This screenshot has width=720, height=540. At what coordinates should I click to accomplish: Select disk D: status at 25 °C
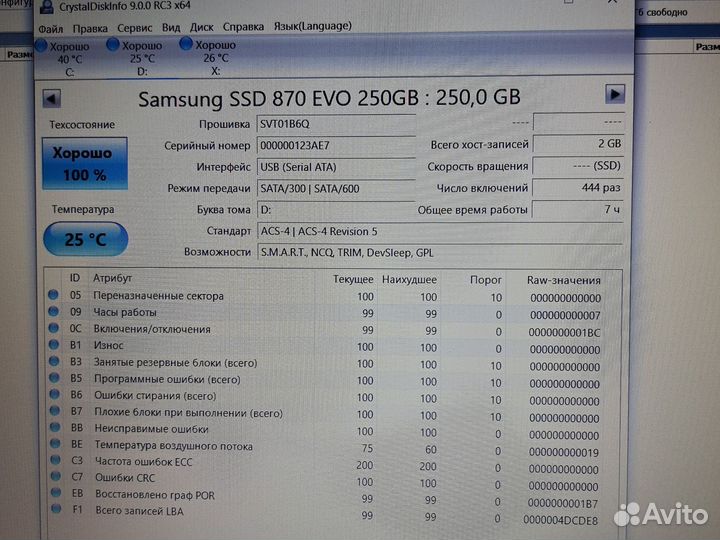click(135, 58)
